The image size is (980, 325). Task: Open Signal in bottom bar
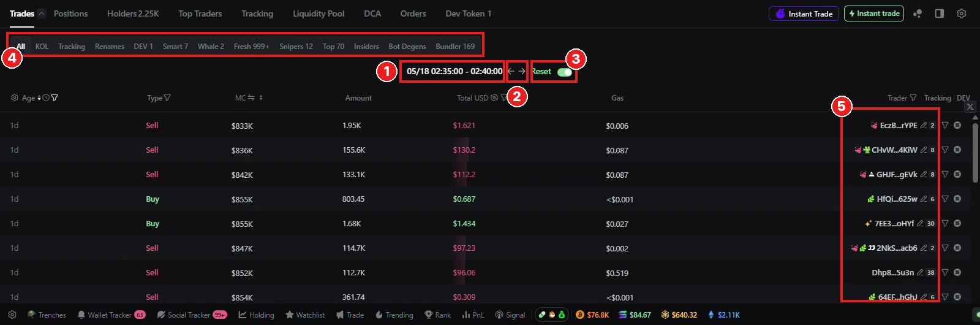510,315
